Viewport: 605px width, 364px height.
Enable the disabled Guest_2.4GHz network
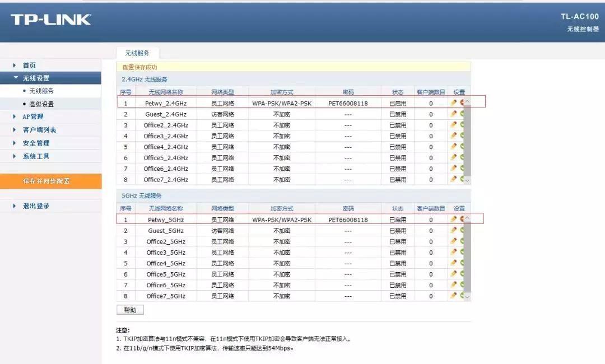pyautogui.click(x=461, y=114)
